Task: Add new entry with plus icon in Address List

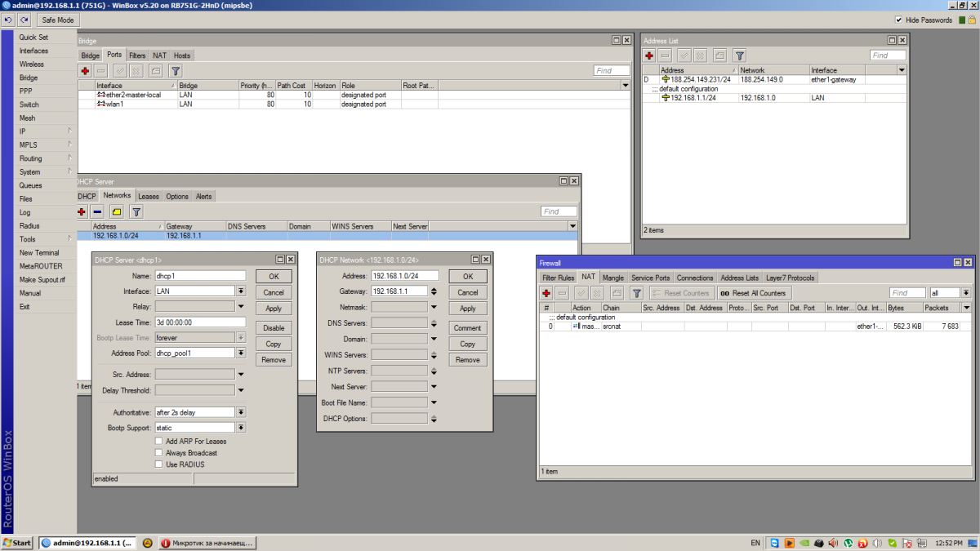Action: point(649,56)
